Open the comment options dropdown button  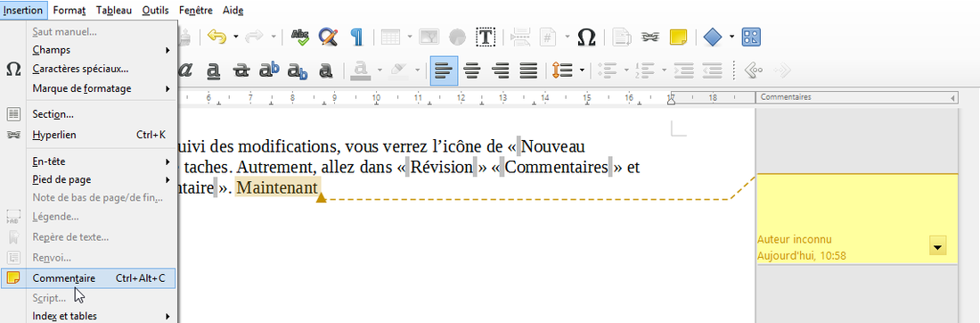[x=937, y=246]
